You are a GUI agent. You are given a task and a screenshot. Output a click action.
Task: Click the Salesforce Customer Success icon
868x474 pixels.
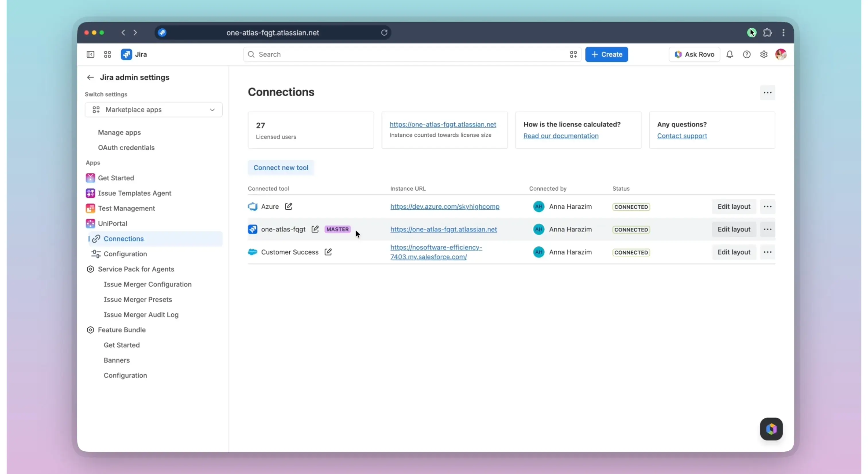[x=253, y=252]
